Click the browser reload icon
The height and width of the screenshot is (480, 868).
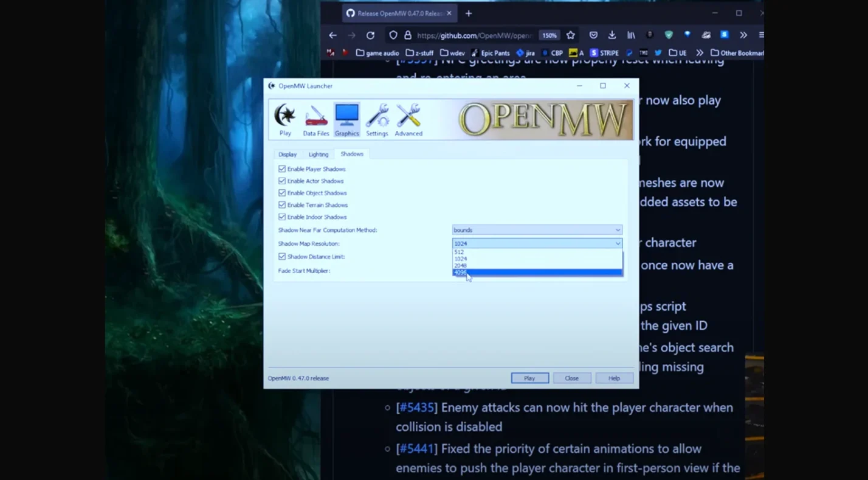coord(370,35)
